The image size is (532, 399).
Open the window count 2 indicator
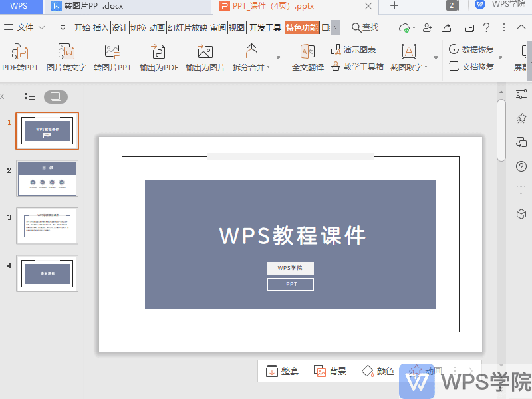tap(453, 5)
